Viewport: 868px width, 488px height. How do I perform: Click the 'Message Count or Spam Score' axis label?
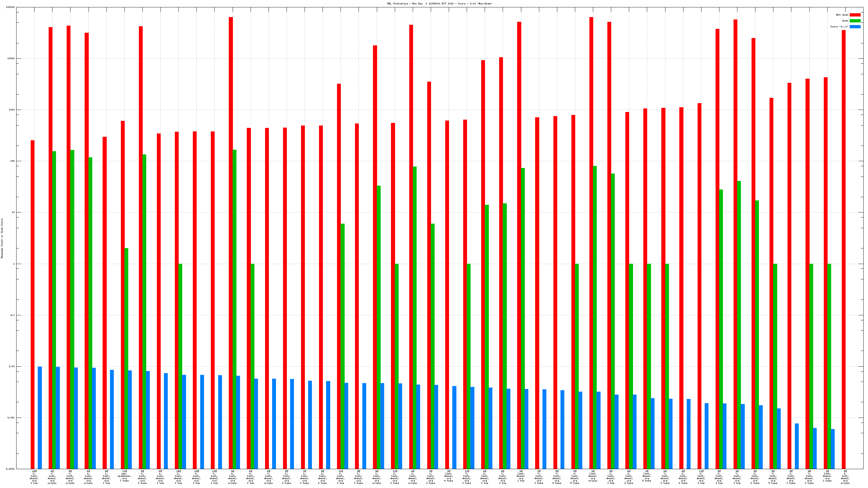[x=2, y=238]
